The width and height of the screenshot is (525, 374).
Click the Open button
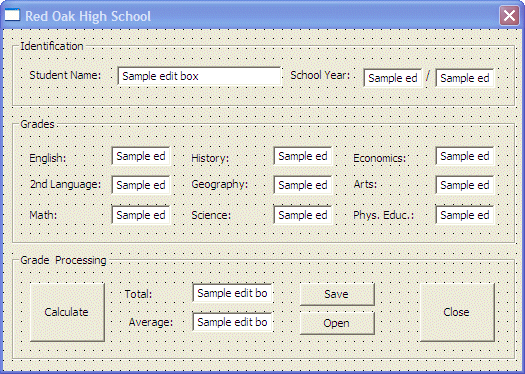(337, 323)
